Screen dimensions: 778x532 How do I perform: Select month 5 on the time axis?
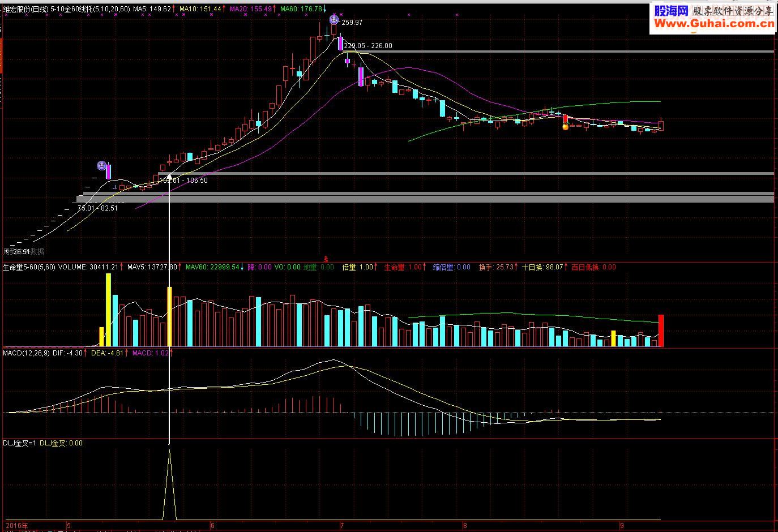69,526
